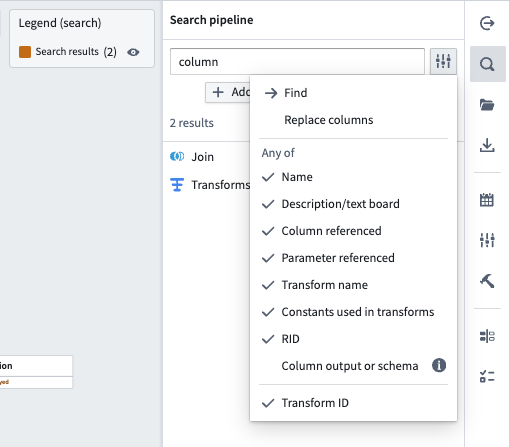Click the Legend (search) panel title
The image size is (509, 447).
pyautogui.click(x=60, y=23)
